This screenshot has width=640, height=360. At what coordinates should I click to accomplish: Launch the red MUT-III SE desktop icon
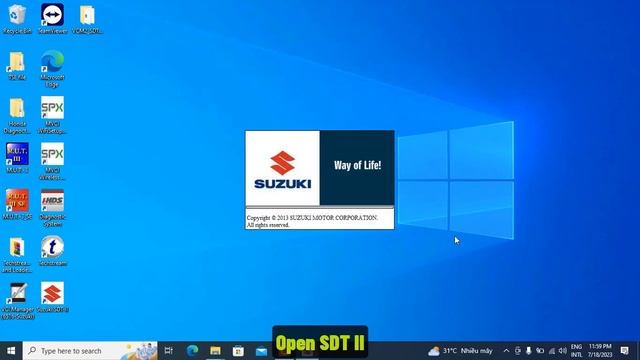(x=17, y=204)
